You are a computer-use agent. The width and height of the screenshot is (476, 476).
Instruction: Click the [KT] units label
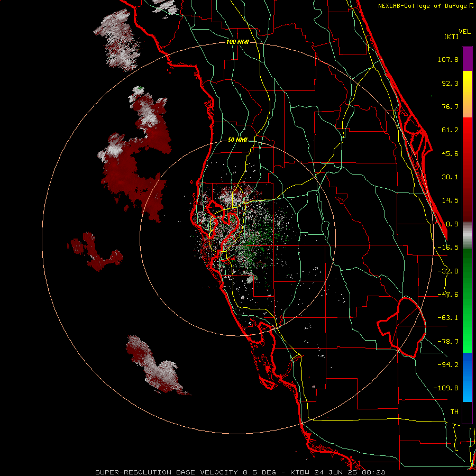point(452,36)
